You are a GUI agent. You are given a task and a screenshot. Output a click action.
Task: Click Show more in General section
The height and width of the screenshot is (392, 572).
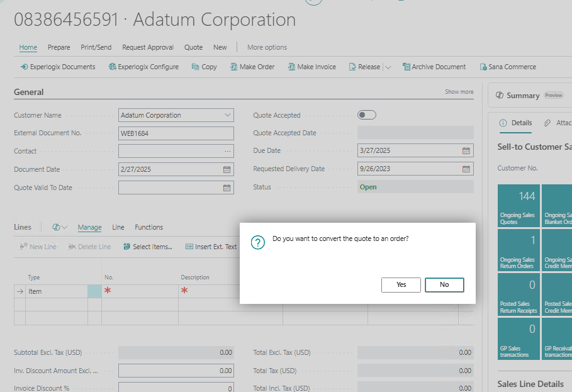pos(459,92)
